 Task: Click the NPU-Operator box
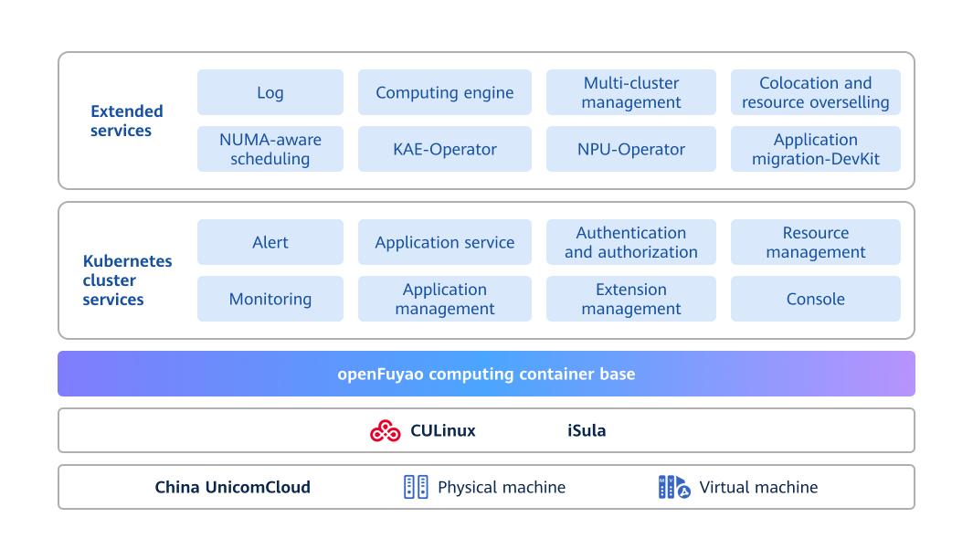point(630,149)
